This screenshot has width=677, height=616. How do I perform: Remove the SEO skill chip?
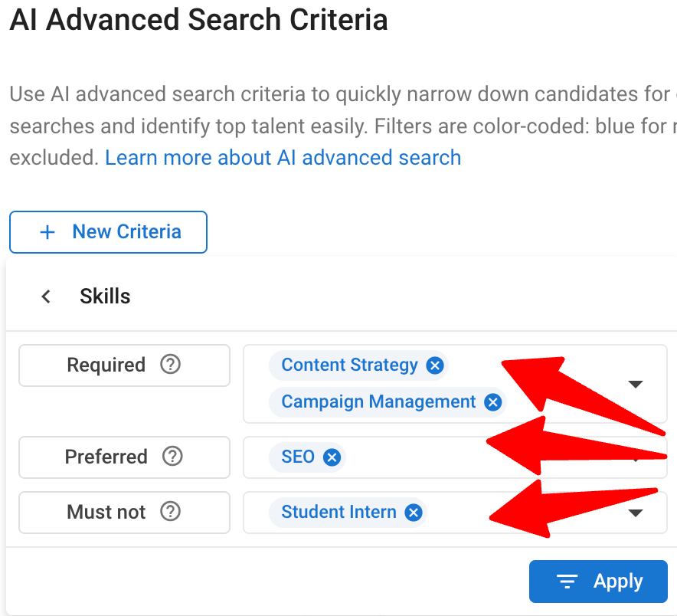[x=332, y=457]
